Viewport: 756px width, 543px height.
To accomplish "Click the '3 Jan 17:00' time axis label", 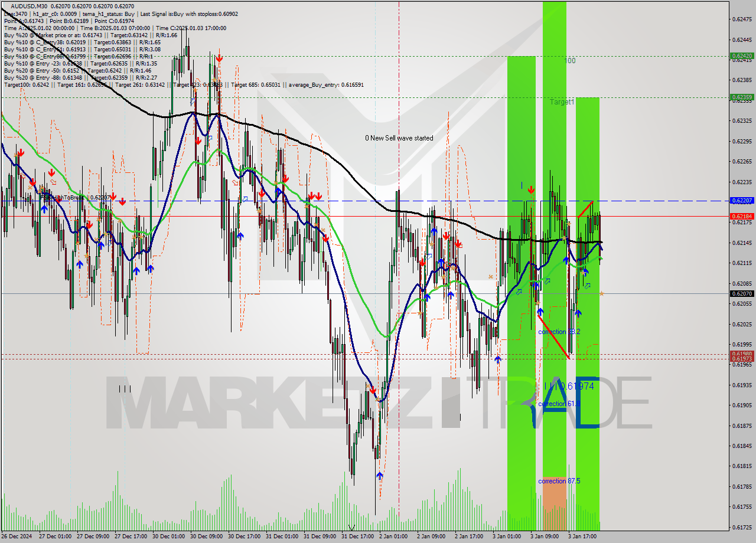I will point(582,537).
